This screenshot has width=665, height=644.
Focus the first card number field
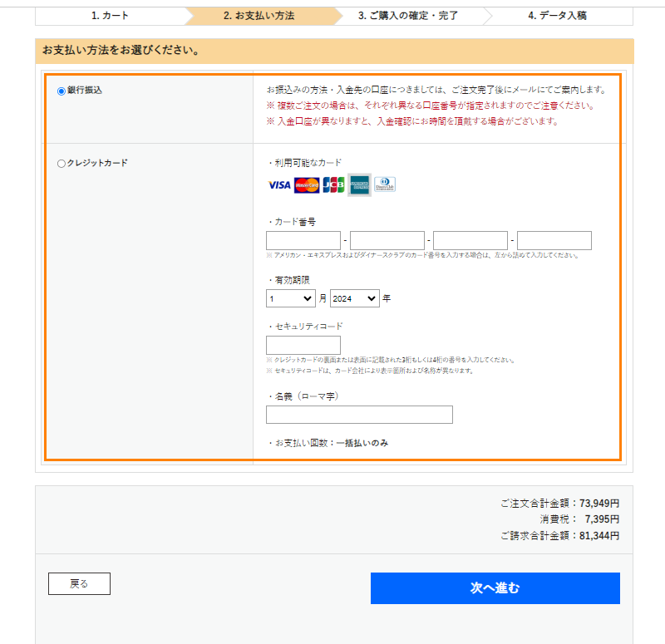(x=303, y=240)
